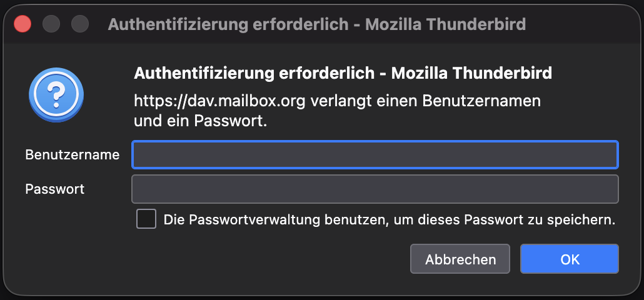Click the Benutzername label
This screenshot has width=644, height=300.
pos(72,155)
